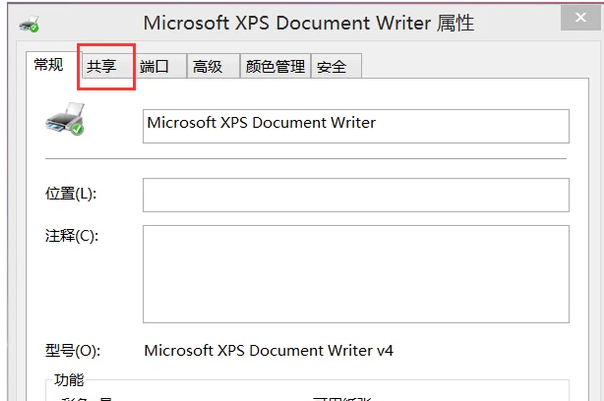604x401 pixels.
Task: Click the horizontal divider below the printer name
Action: (306, 158)
